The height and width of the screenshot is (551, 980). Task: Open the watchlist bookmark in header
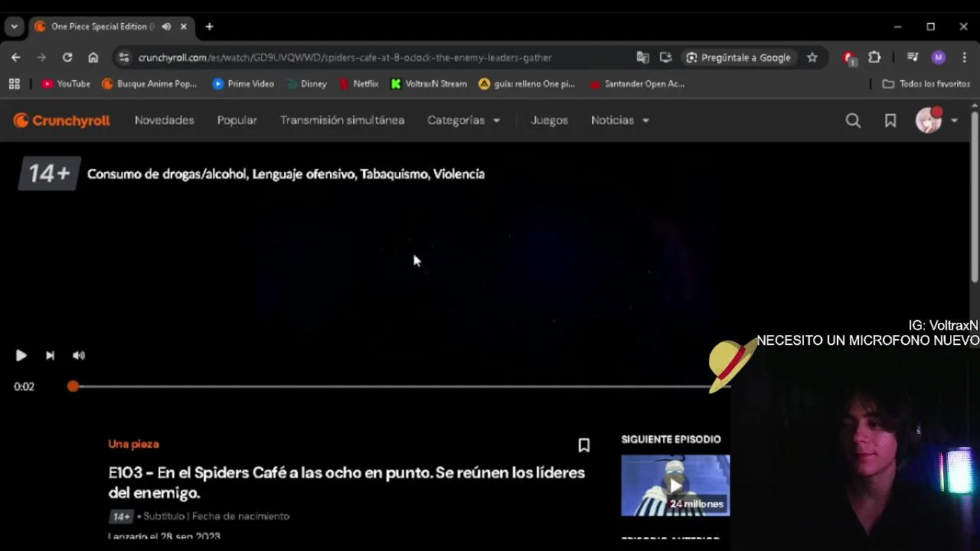[x=890, y=120]
